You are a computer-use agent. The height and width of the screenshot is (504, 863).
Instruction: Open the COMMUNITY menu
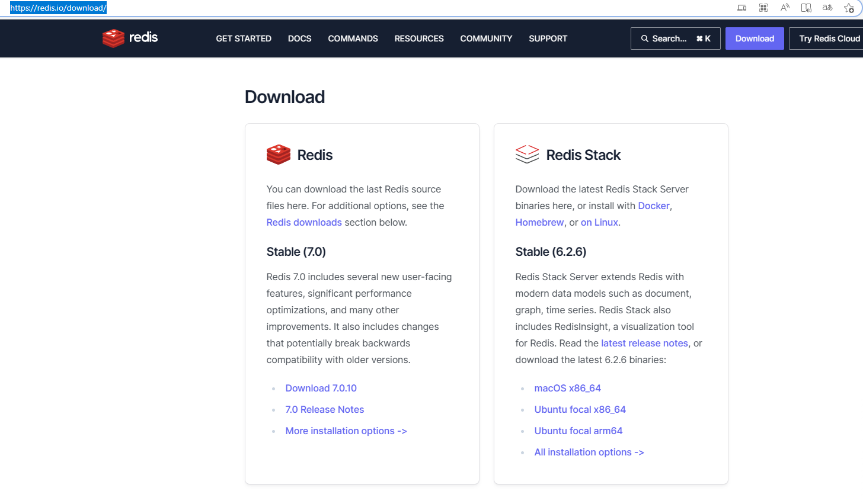(x=486, y=38)
